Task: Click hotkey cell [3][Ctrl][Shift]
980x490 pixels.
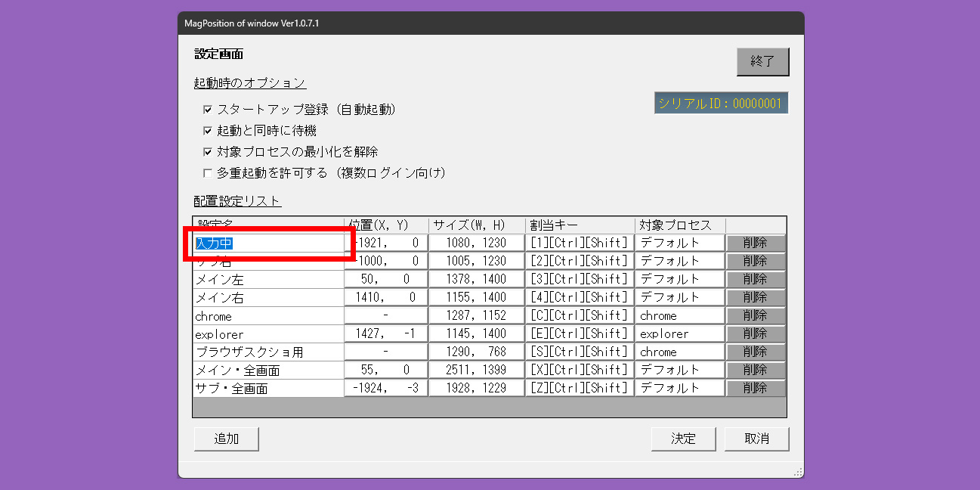Action: [x=580, y=279]
